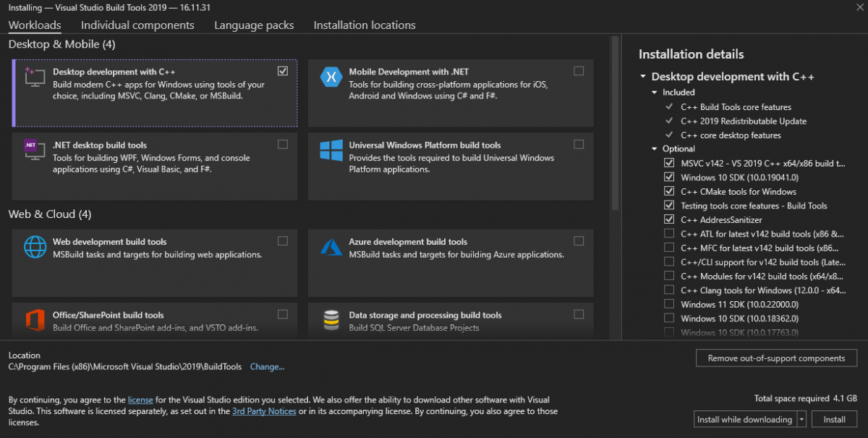
Task: Check the .NET desktop build tools workload
Action: pyautogui.click(x=282, y=144)
